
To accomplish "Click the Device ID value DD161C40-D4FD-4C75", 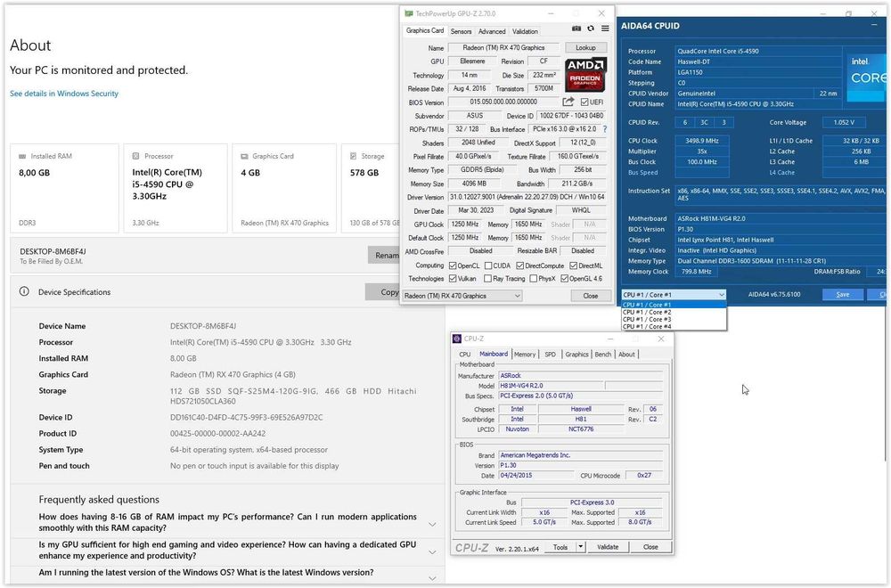I will click(x=246, y=417).
